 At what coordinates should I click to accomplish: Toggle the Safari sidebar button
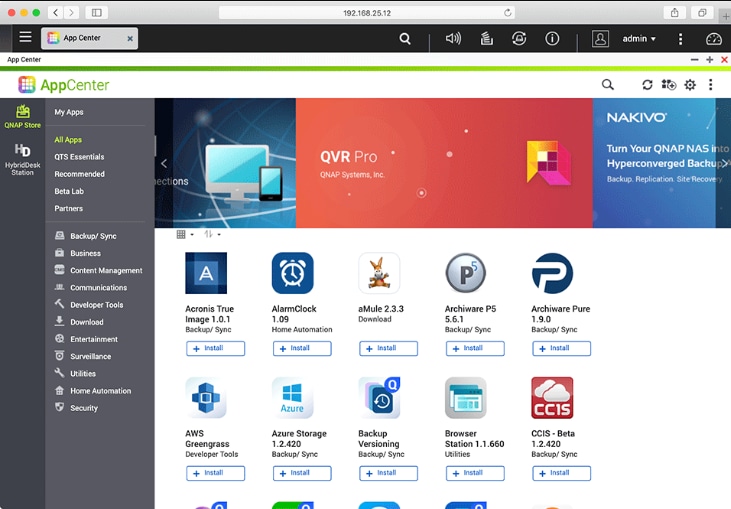pyautogui.click(x=97, y=13)
